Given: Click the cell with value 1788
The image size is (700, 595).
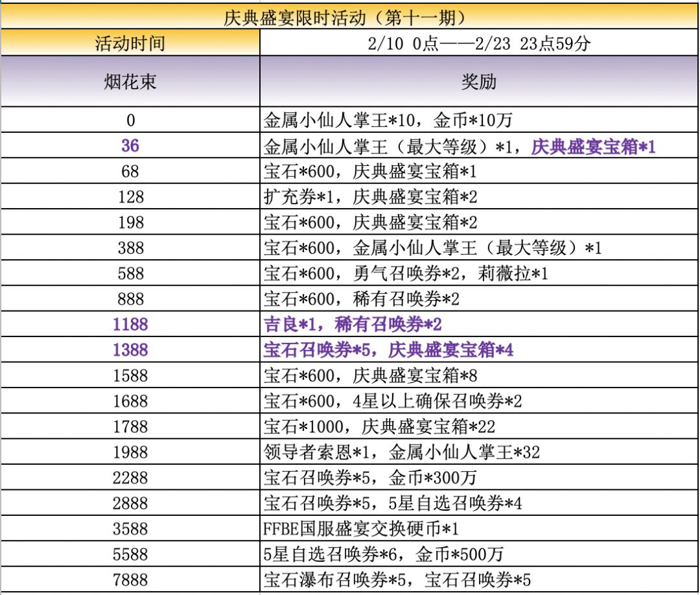Looking at the screenshot, I should click(x=130, y=426).
